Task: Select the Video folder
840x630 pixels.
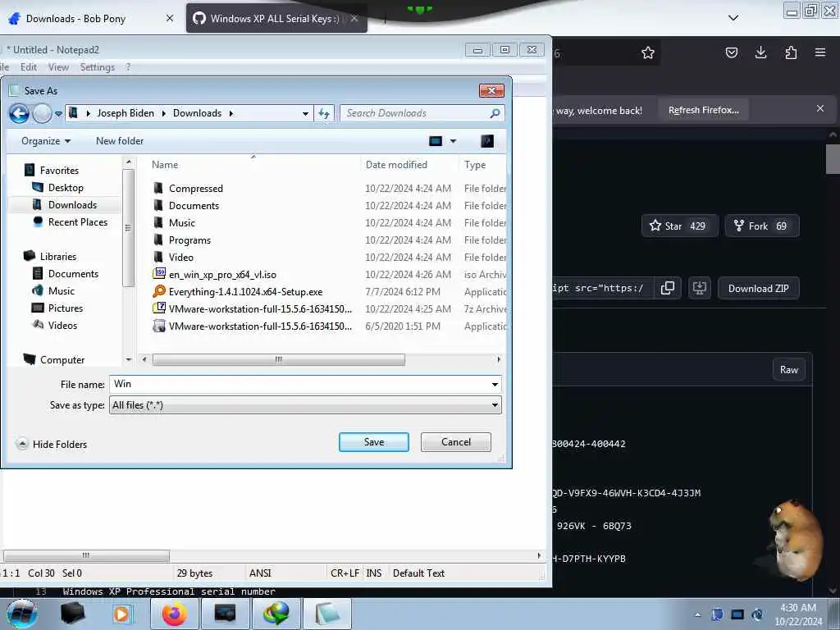Action: tap(180, 257)
